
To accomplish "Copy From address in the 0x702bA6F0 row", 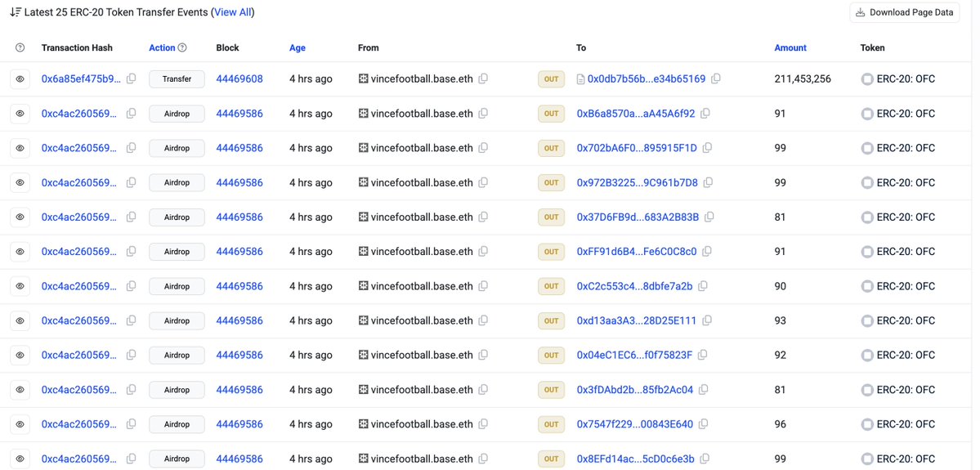I will 483,148.
